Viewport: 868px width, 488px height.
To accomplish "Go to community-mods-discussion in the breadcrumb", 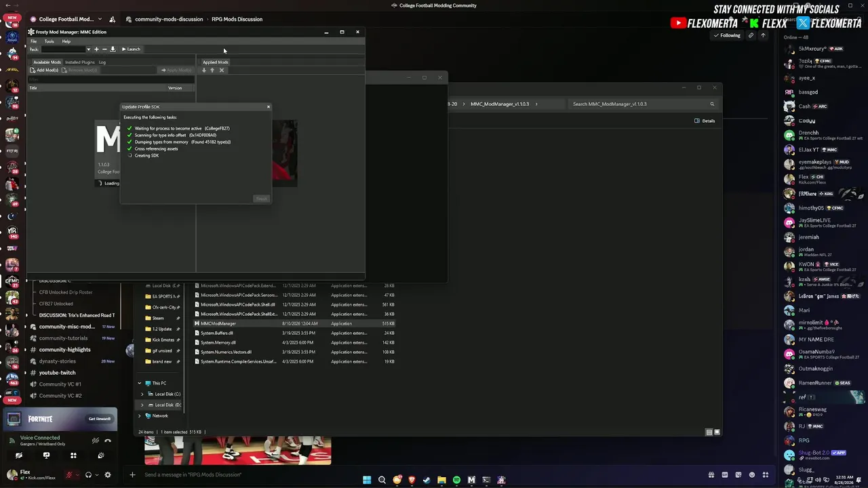I will (169, 19).
